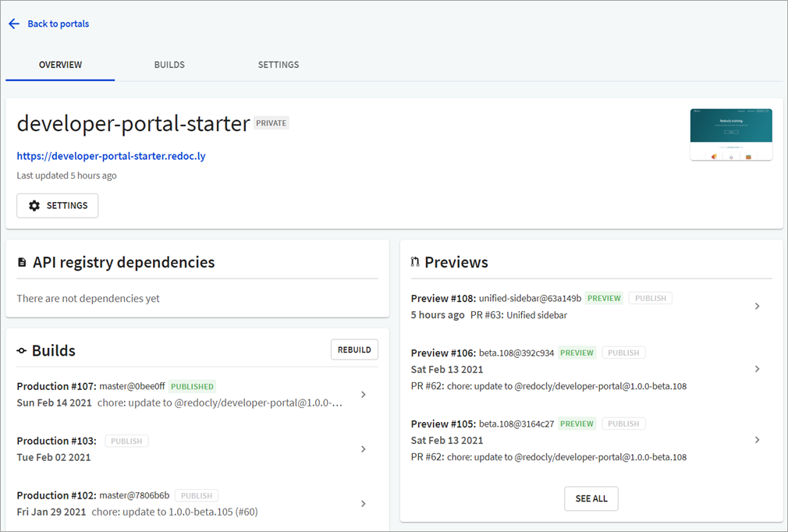
Task: Click chore: update to 1.0.0-beta.105 (#60) message
Action: coord(175,512)
